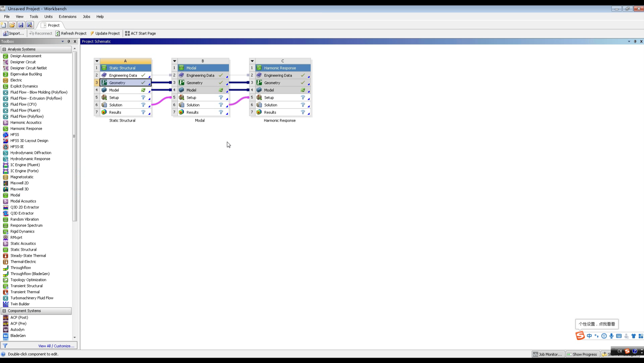This screenshot has height=363, width=644.
Task: Open the Jobs menu
Action: coord(86,16)
